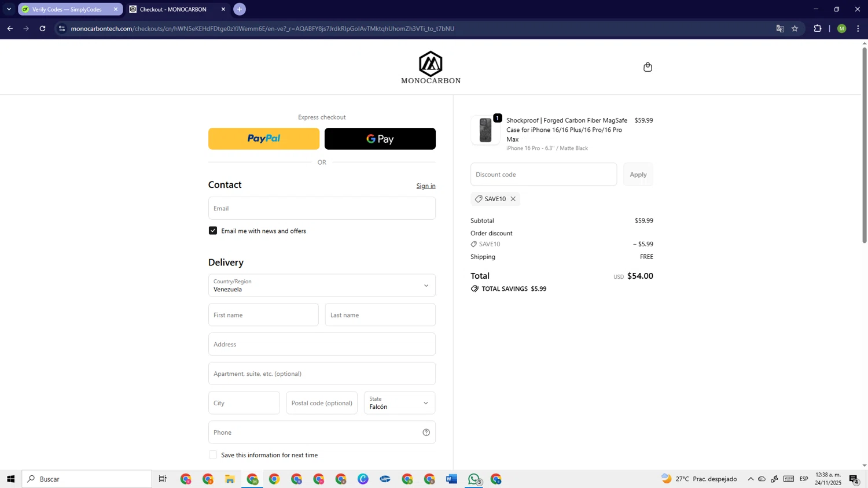Show hidden system tray icons
Screen dimensions: 868x488
click(751, 479)
